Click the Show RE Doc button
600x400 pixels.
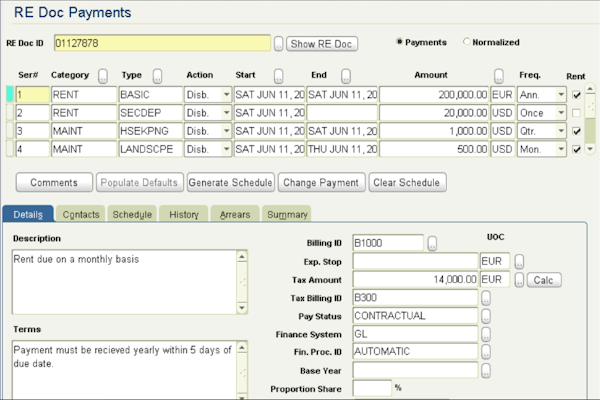(321, 44)
